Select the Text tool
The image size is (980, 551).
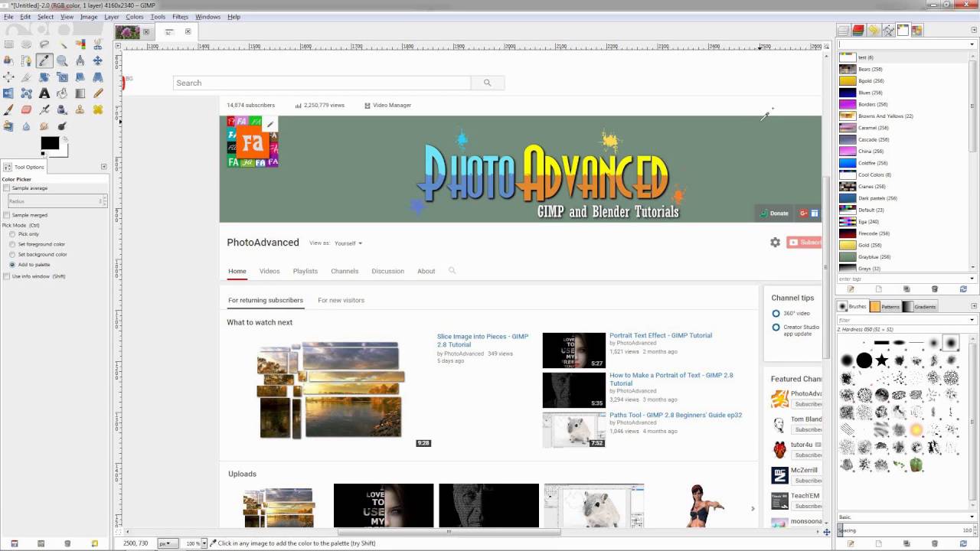click(44, 93)
